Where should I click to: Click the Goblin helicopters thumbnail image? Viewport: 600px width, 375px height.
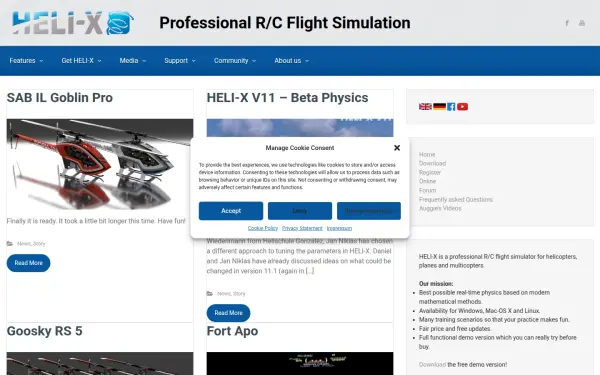[100, 165]
